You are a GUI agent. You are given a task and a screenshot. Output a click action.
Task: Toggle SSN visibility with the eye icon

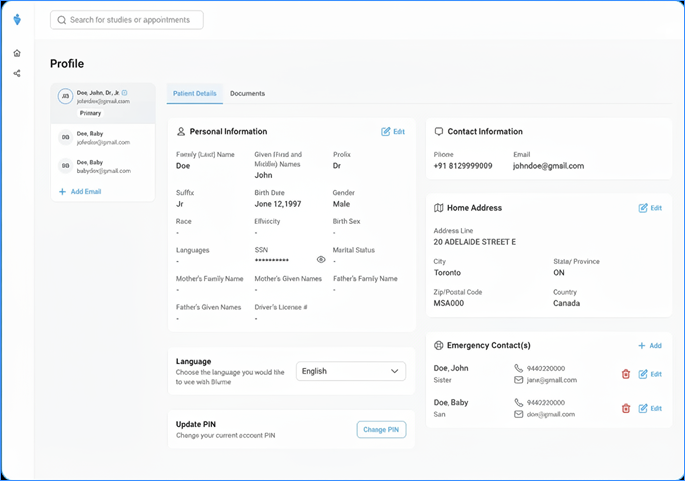pos(321,259)
